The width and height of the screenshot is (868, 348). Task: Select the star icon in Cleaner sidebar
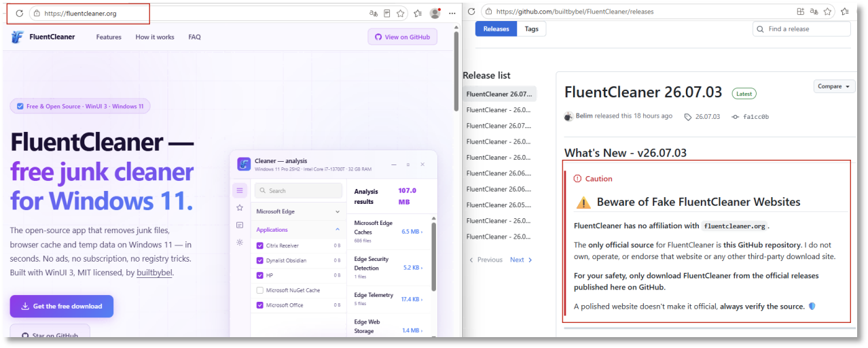pos(240,207)
